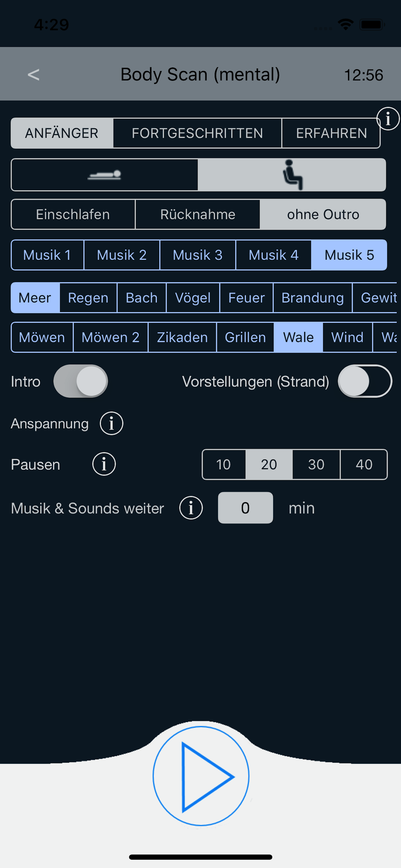This screenshot has height=868, width=401.
Task: Select the sitting position icon
Action: tap(292, 175)
